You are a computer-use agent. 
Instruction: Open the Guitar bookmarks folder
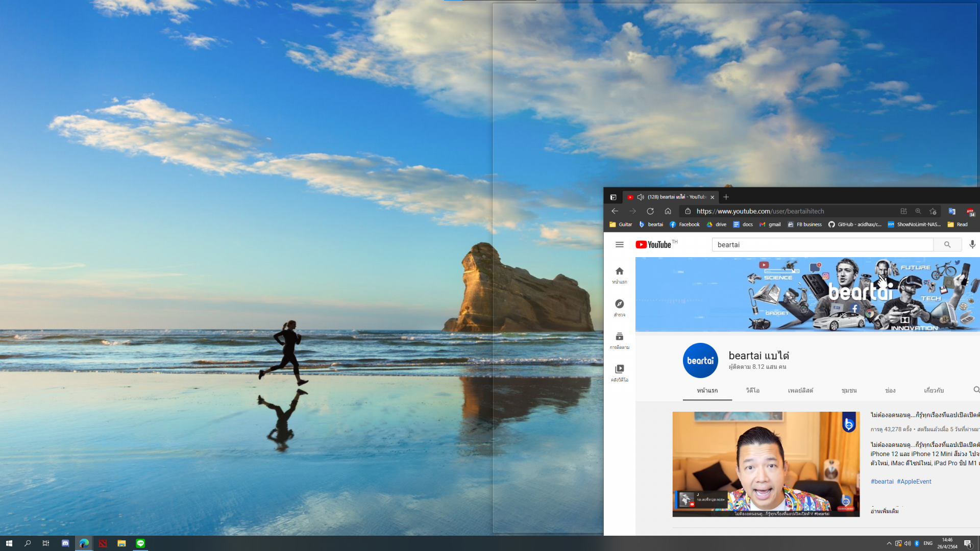point(621,224)
